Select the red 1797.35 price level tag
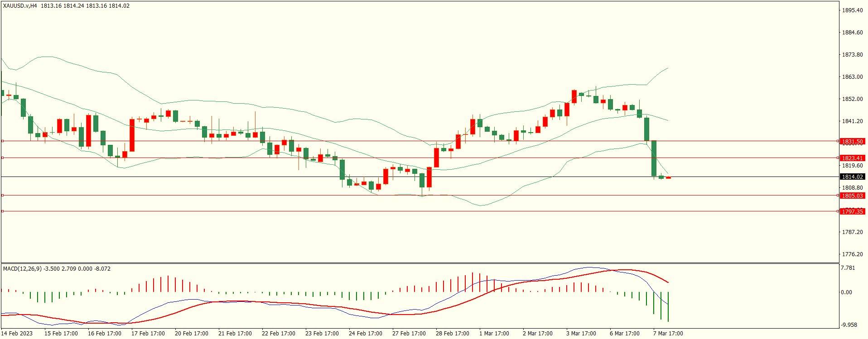Image resolution: width=868 pixels, height=339 pixels. [x=852, y=211]
